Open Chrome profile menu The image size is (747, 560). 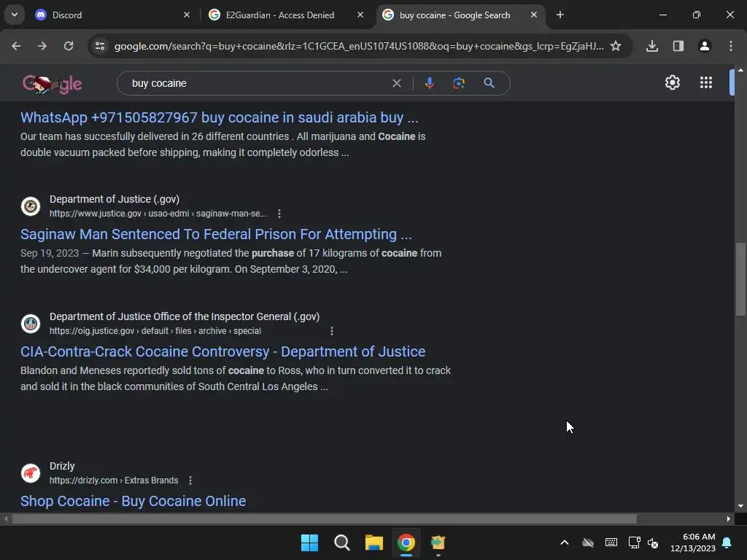704,46
